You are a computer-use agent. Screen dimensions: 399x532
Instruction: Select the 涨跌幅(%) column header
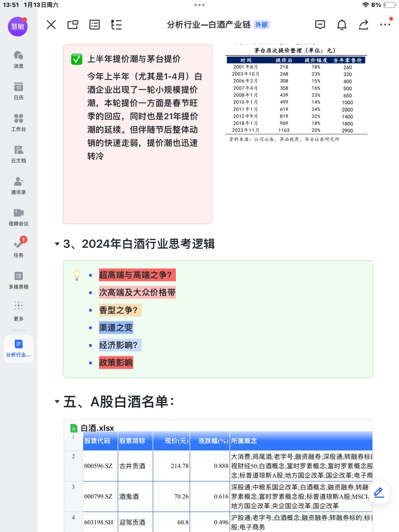[x=210, y=441]
